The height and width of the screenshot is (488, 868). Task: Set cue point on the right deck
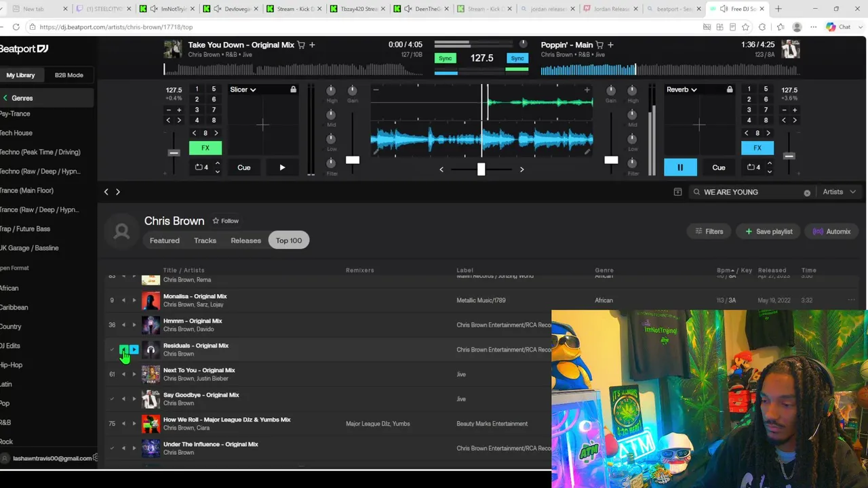tap(719, 167)
